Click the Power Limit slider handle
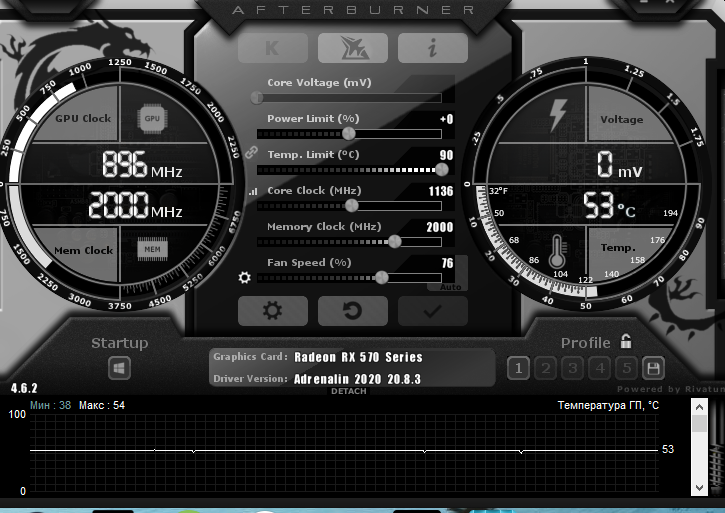 [x=349, y=134]
